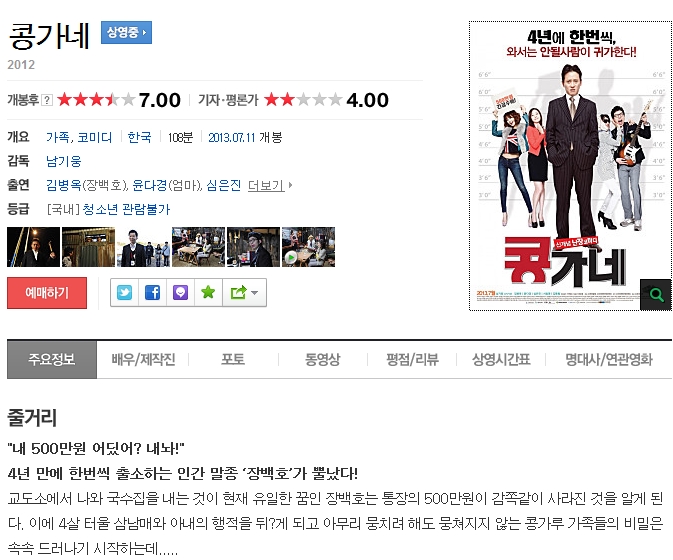Open the 명대사/연관영화 tab
The image size is (673, 560).
[x=609, y=359]
